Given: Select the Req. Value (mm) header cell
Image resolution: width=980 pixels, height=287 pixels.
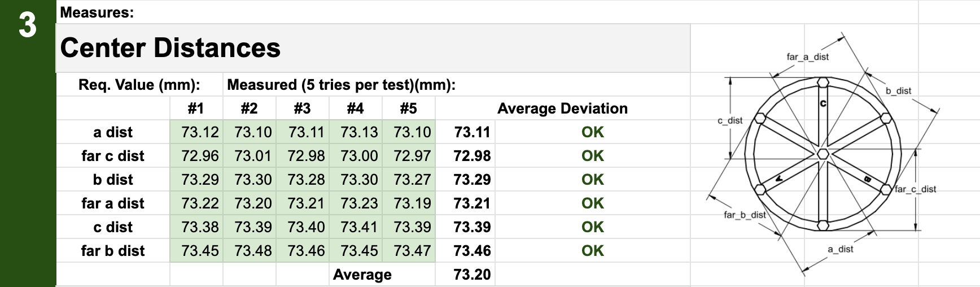Looking at the screenshot, I should point(139,85).
